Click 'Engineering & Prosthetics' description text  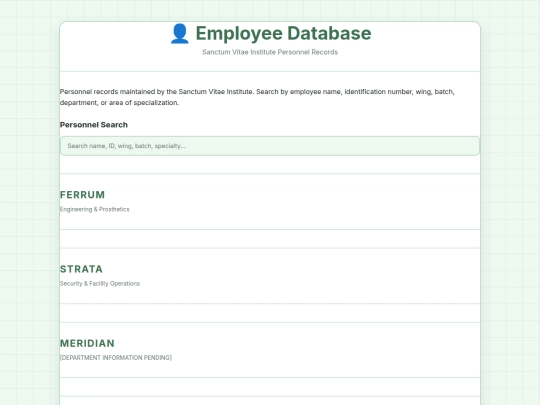point(95,209)
